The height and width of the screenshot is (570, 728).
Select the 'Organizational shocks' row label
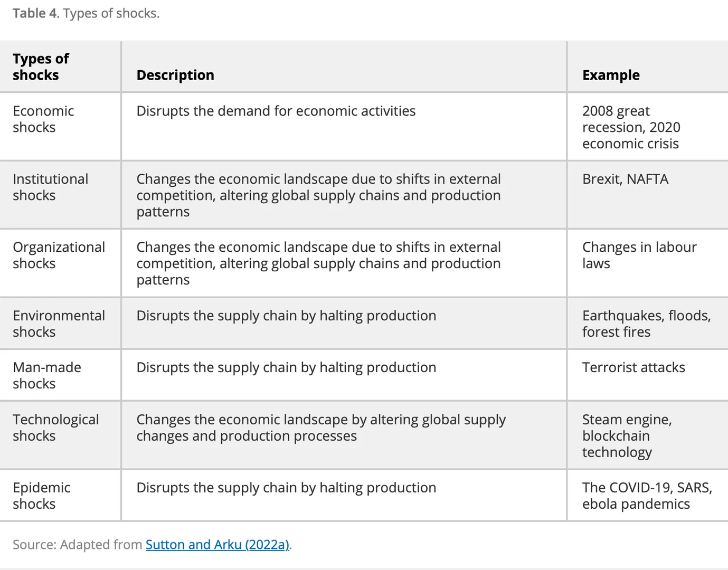pos(59,255)
